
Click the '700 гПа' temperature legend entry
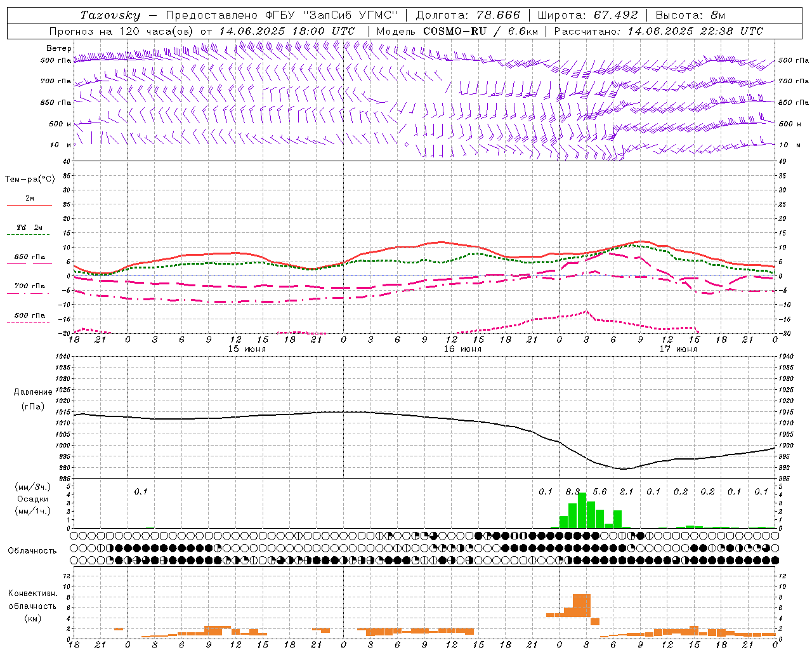pyautogui.click(x=30, y=286)
